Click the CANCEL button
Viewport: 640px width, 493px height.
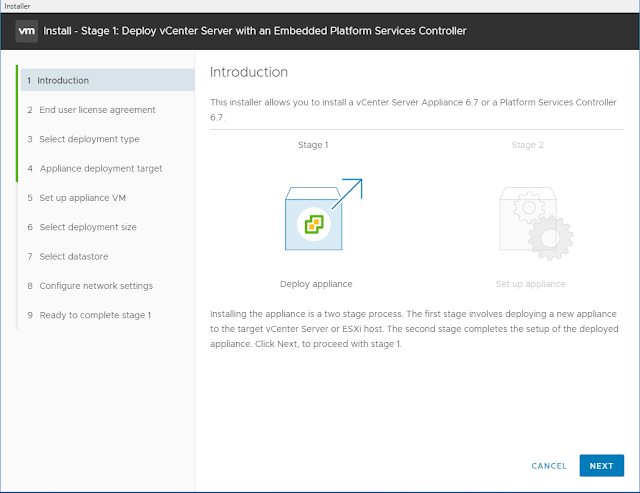click(549, 466)
